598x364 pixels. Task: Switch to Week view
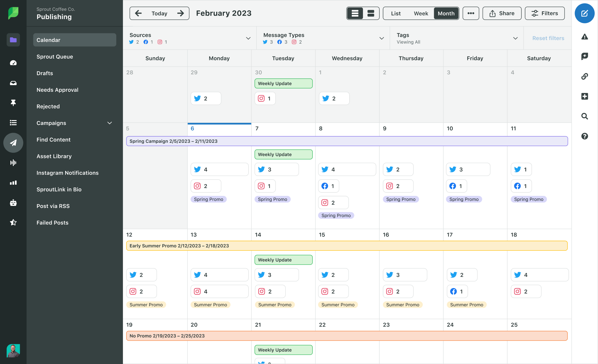pos(420,13)
